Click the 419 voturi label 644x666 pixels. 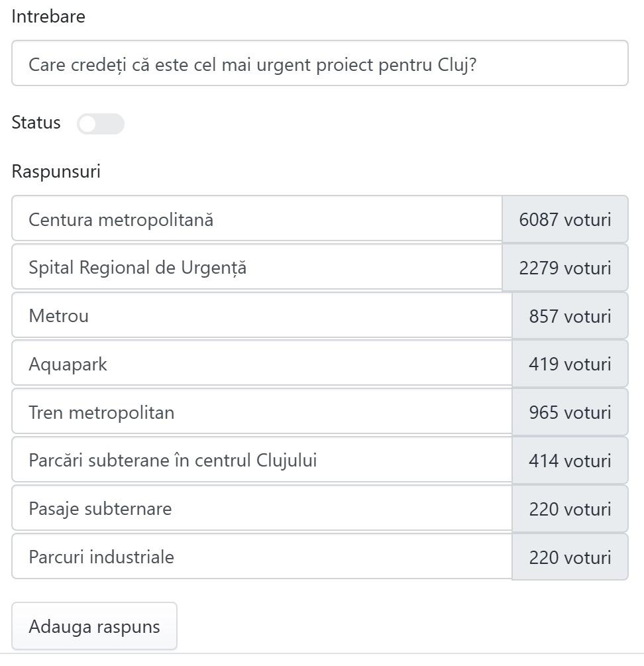click(570, 364)
